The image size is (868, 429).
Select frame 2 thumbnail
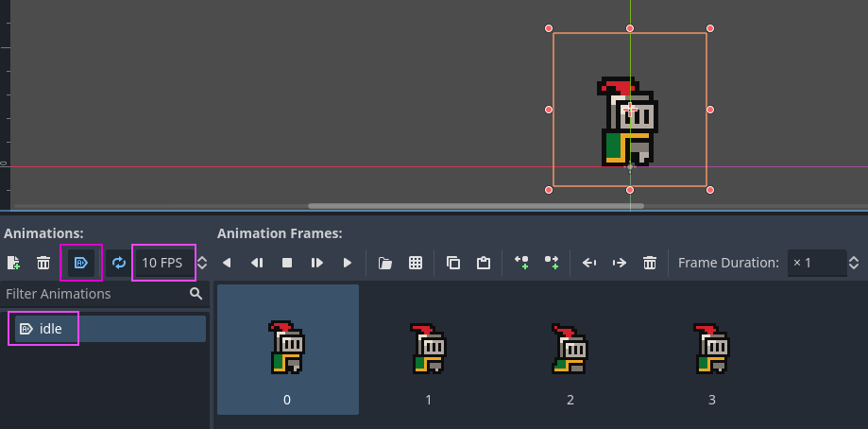570,360
